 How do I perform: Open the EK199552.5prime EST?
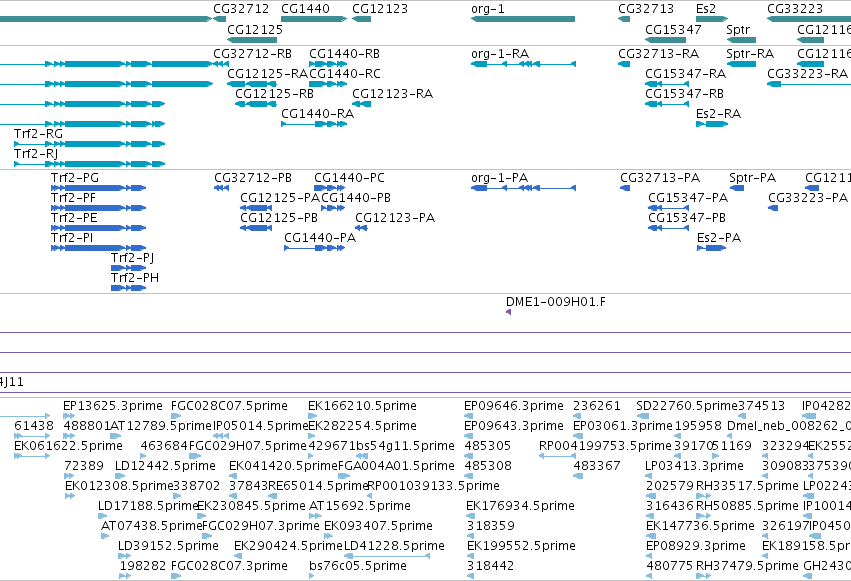(x=471, y=556)
